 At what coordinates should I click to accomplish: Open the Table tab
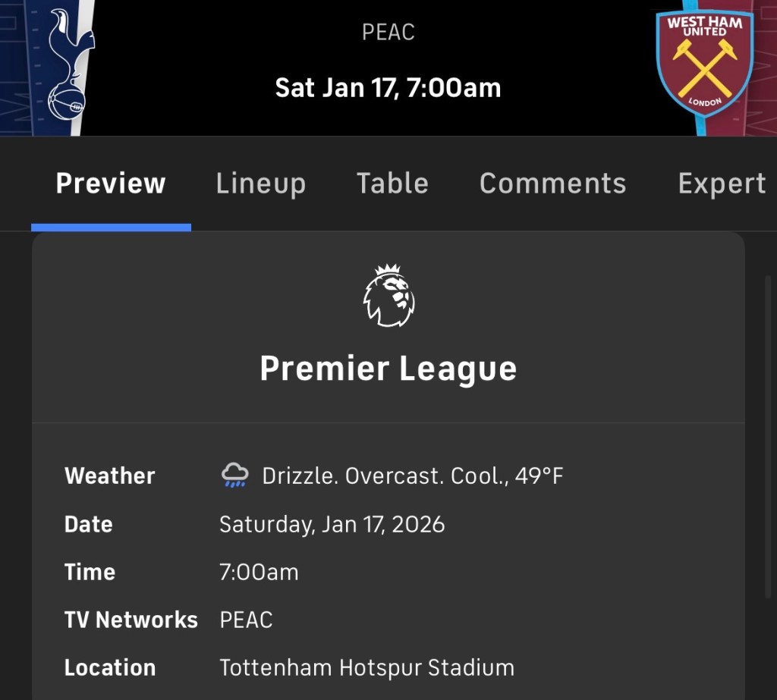392,184
